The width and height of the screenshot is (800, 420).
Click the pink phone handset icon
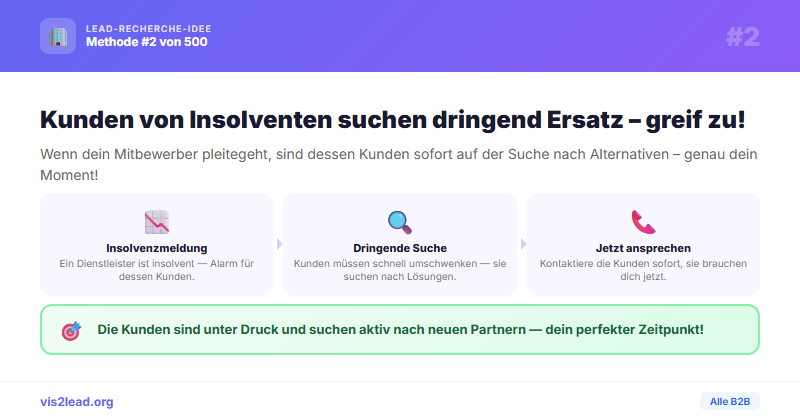(643, 222)
